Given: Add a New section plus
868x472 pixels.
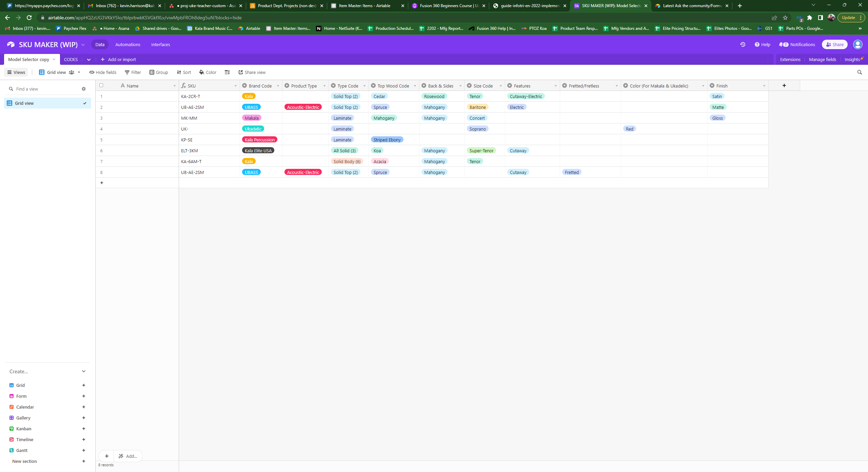Looking at the screenshot, I should [x=84, y=461].
